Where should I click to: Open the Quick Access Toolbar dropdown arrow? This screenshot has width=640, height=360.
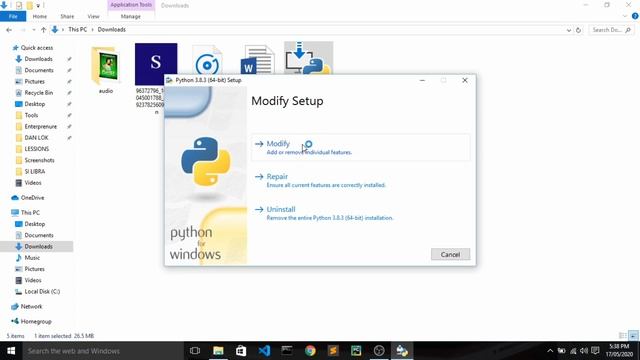38,6
